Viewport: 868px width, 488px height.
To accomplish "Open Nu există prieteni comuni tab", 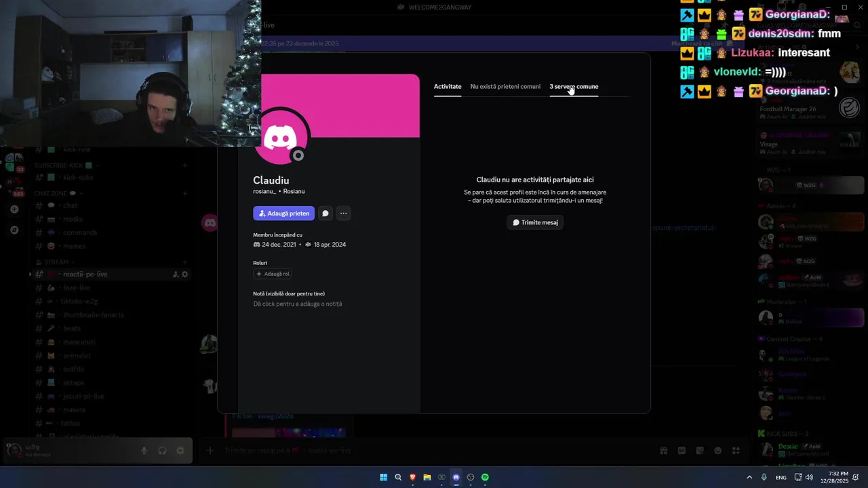I will pos(505,87).
